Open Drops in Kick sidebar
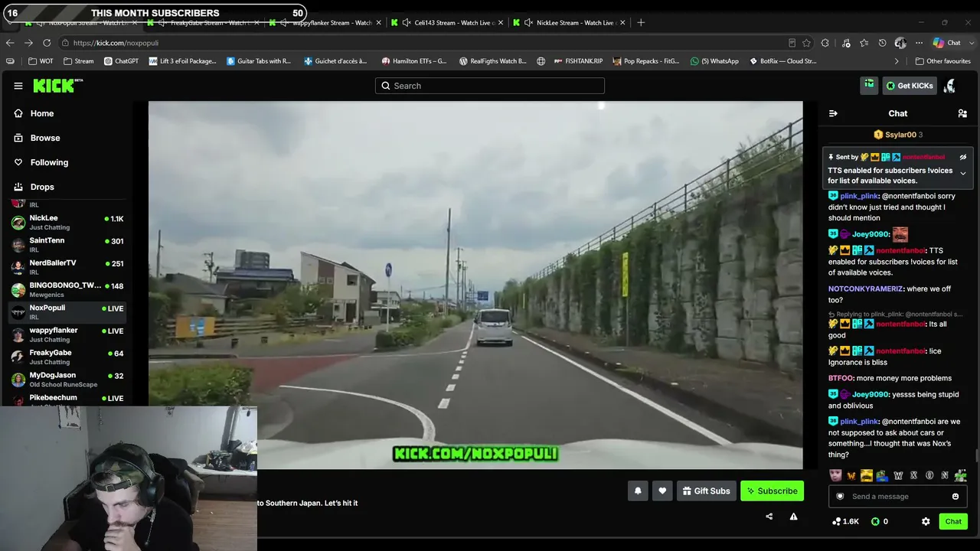 pos(42,187)
